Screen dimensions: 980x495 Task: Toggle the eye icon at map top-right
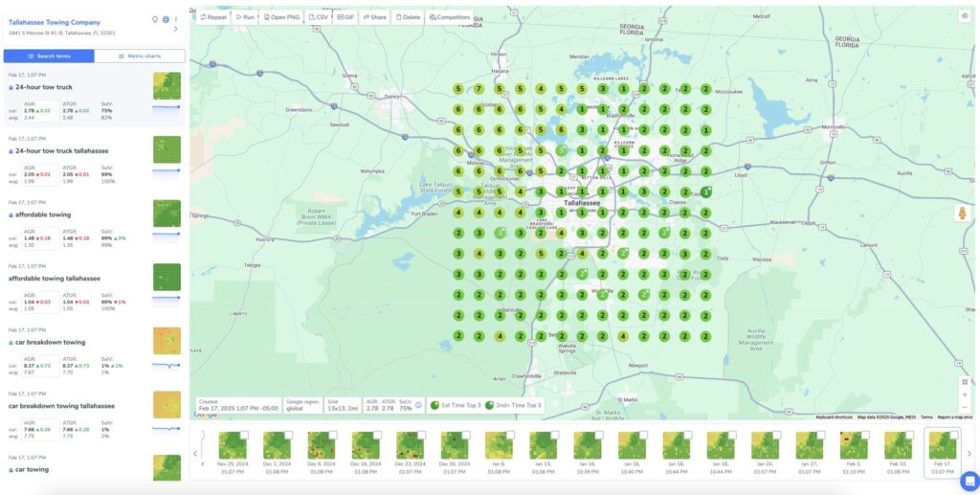pyautogui.click(x=965, y=17)
